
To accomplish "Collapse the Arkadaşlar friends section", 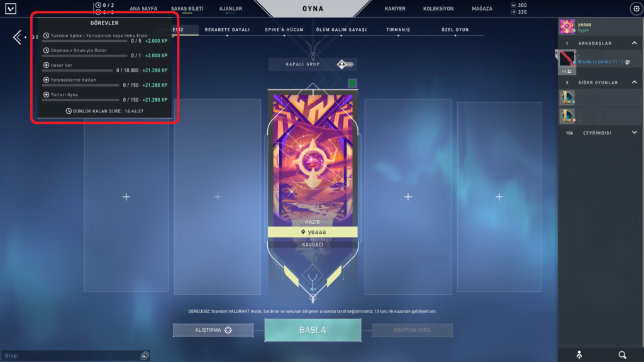I will coord(634,43).
